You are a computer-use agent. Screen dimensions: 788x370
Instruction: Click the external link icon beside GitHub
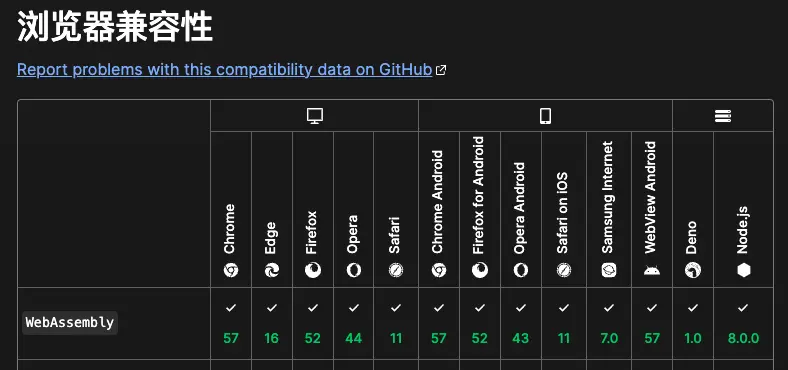click(441, 70)
